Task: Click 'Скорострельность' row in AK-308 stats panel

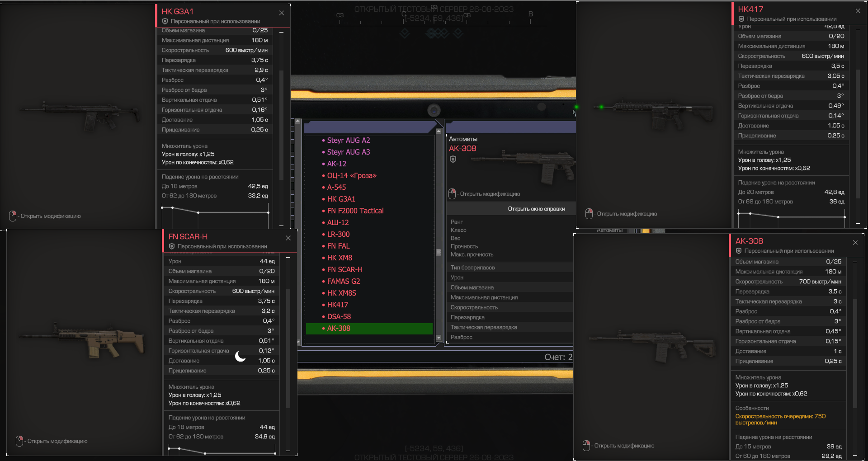Action: tap(788, 282)
